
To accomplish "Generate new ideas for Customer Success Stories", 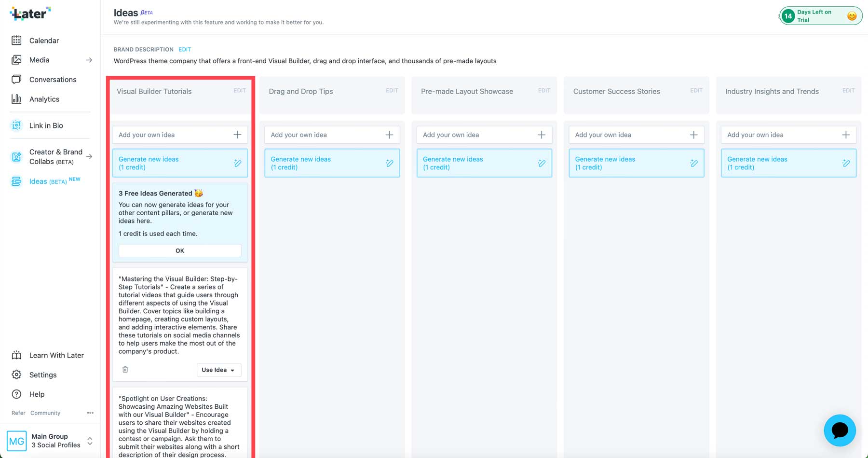I will pyautogui.click(x=636, y=163).
